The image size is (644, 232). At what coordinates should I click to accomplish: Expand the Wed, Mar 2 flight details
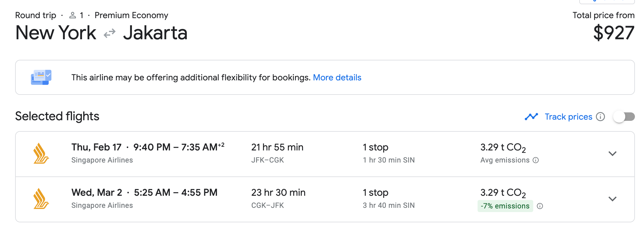click(612, 199)
